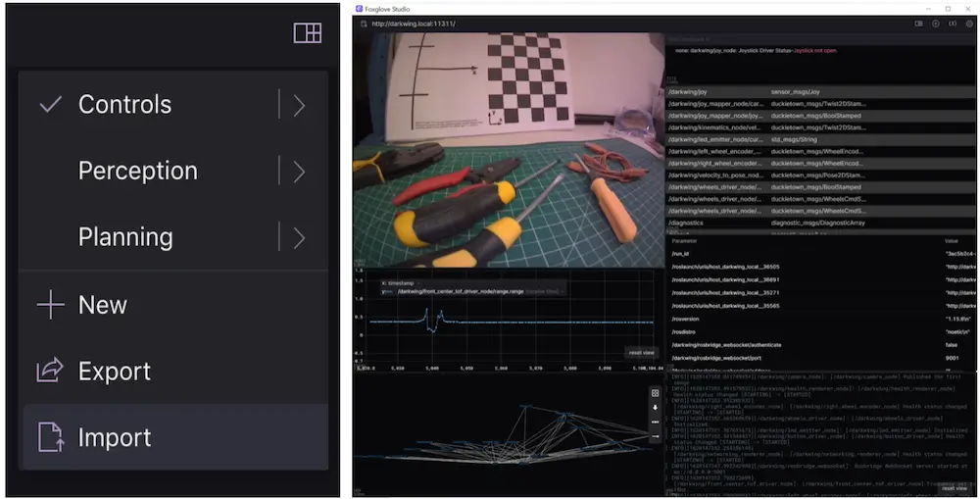Click the share icon beside Export
The width and height of the screenshot is (980, 499).
tap(50, 371)
